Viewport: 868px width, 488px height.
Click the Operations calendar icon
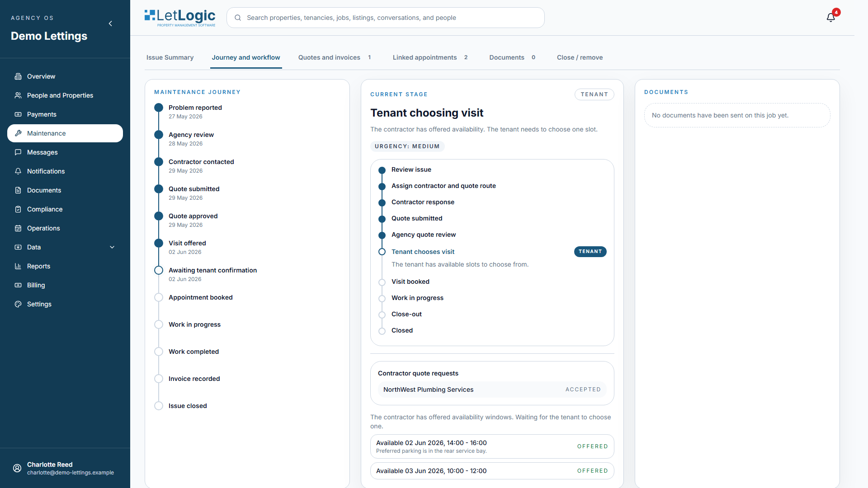(x=18, y=228)
